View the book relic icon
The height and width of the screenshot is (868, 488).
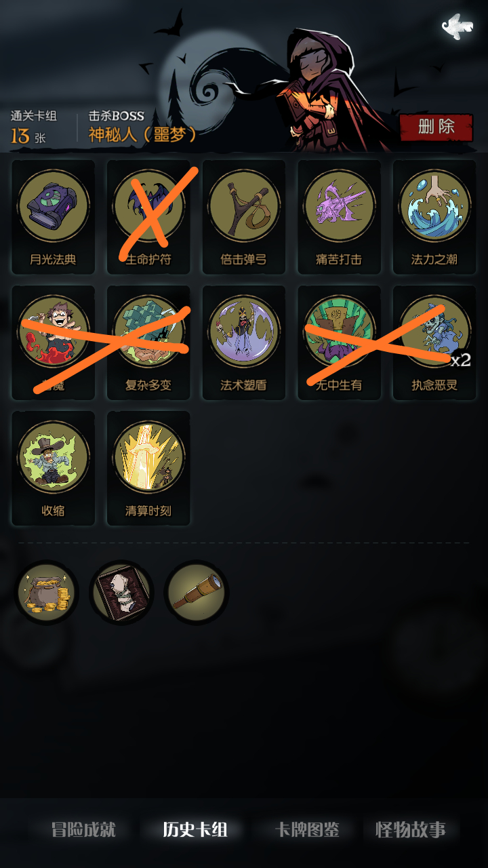121,592
